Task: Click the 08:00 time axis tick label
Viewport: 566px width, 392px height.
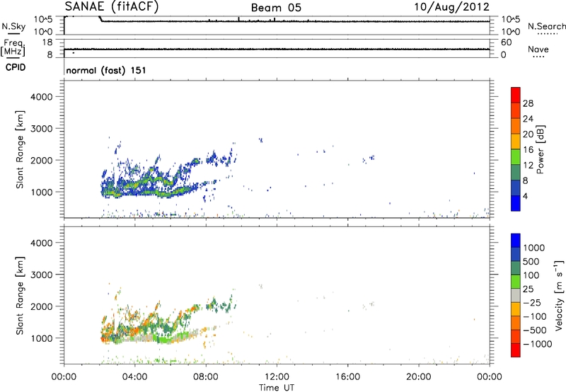Action: tap(206, 377)
